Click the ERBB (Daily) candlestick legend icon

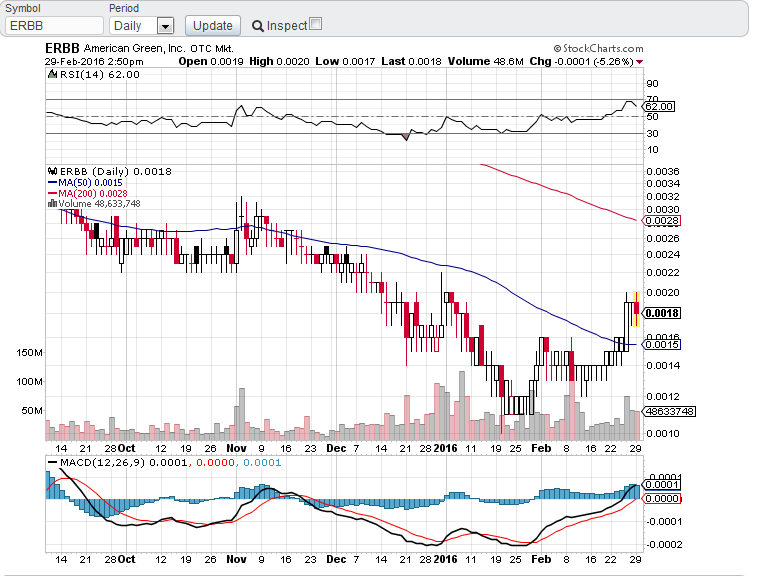click(52, 171)
